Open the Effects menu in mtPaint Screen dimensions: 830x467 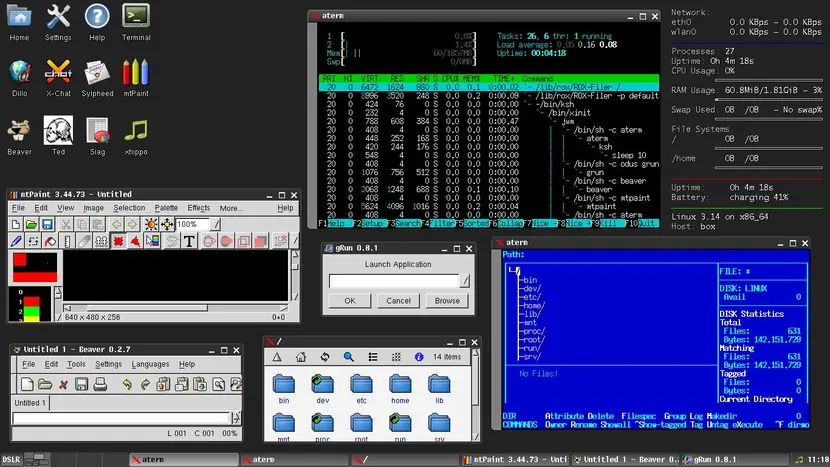[x=199, y=208]
